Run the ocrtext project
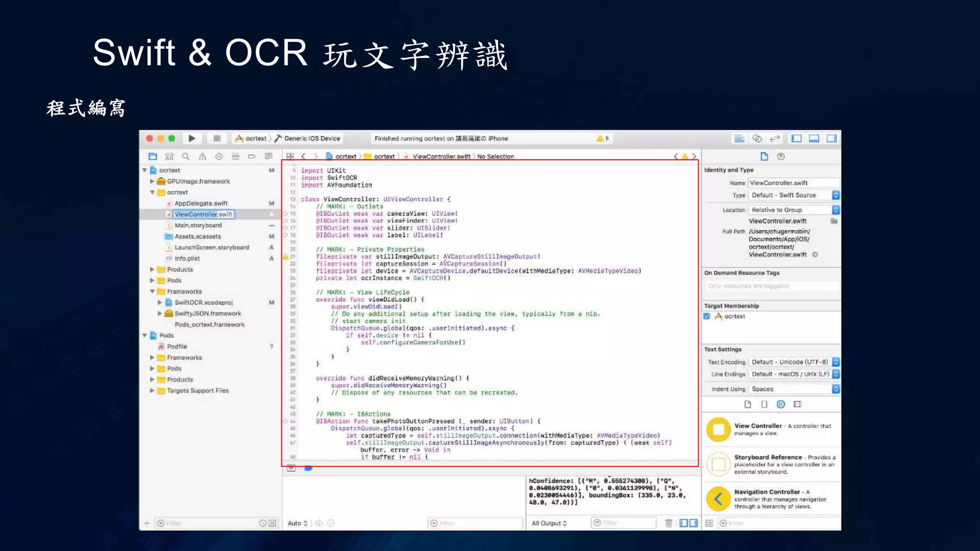This screenshot has height=551, width=980. pyautogui.click(x=192, y=138)
